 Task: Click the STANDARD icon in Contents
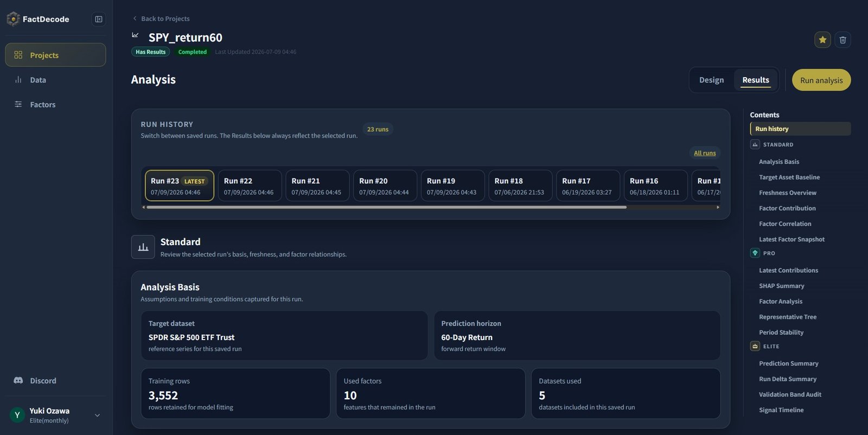tap(755, 144)
